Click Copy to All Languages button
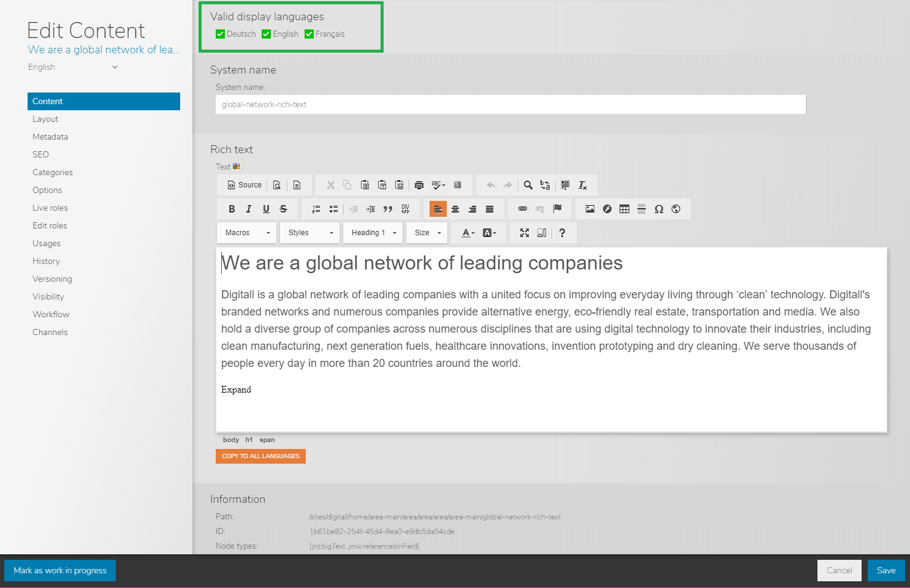The height and width of the screenshot is (588, 910). [260, 456]
